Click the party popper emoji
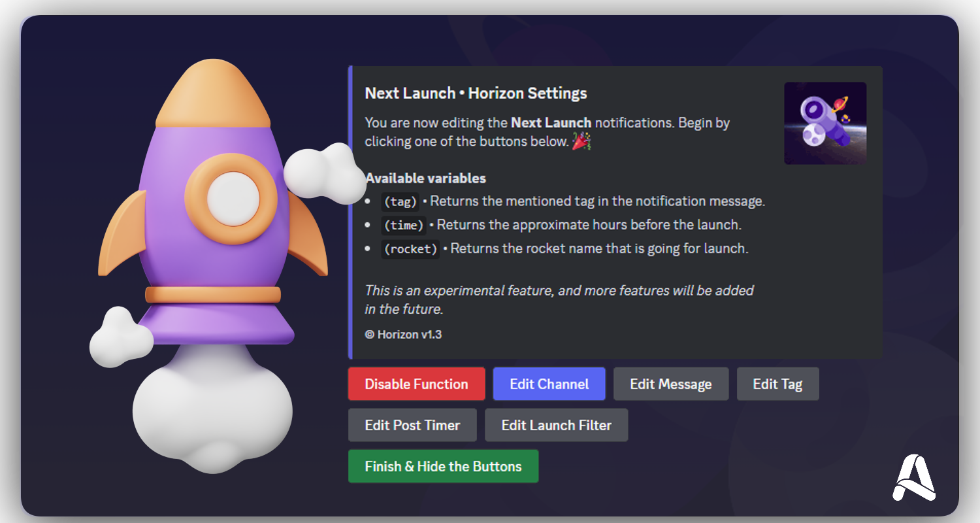 click(x=581, y=141)
